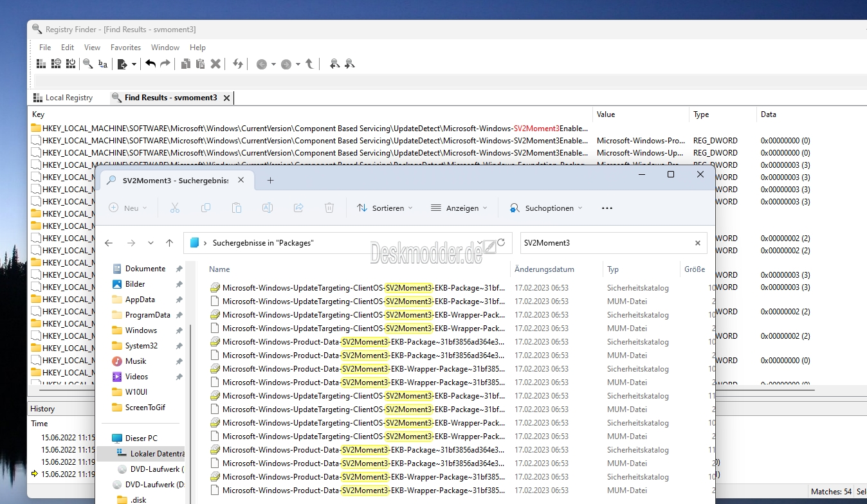Open Local Registry via toolbar grid icon

pyautogui.click(x=41, y=64)
